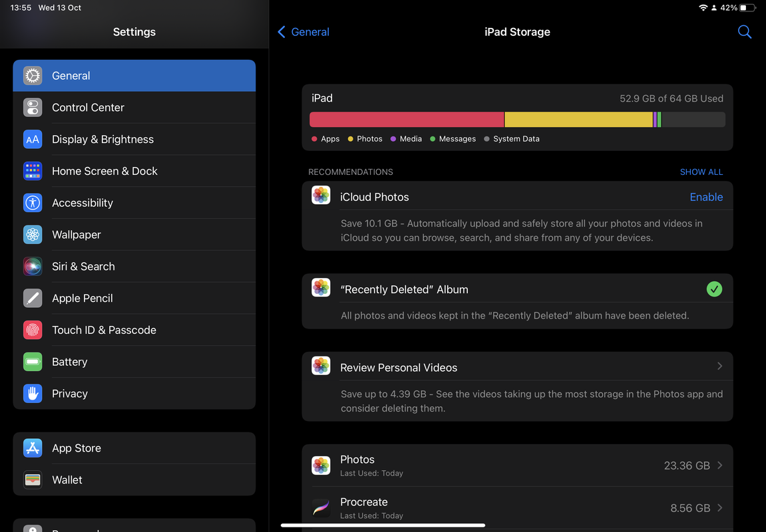The image size is (766, 532).
Task: Tap the Wallpaper flower icon
Action: point(33,235)
